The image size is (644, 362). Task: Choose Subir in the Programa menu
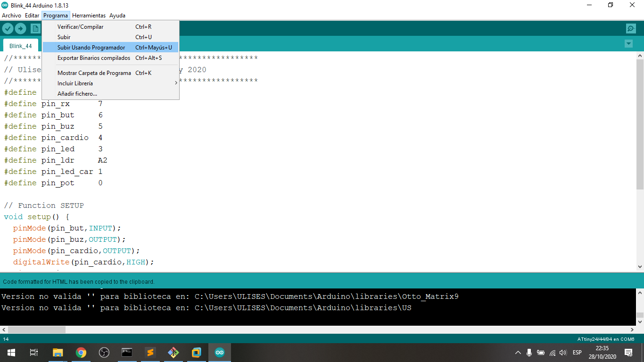pyautogui.click(x=111, y=37)
